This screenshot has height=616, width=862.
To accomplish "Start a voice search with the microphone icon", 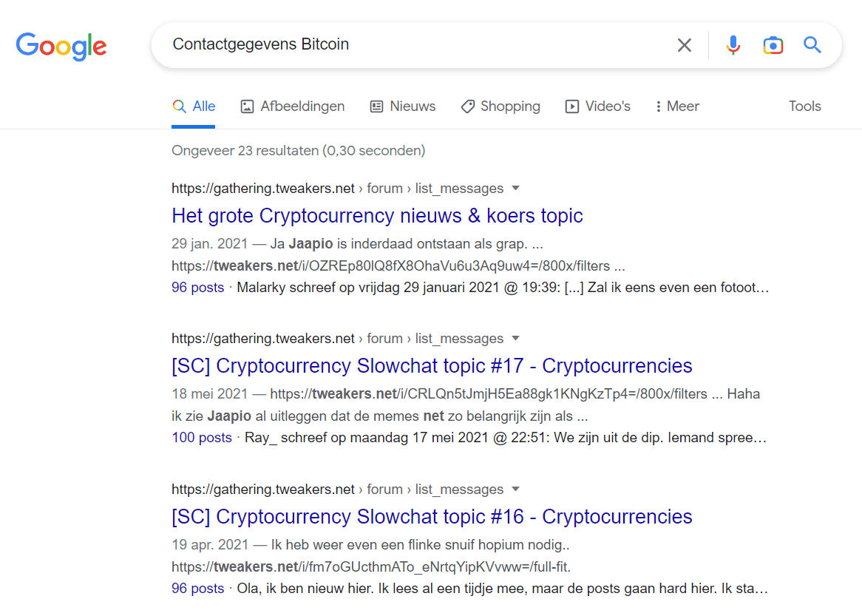I will tap(733, 45).
